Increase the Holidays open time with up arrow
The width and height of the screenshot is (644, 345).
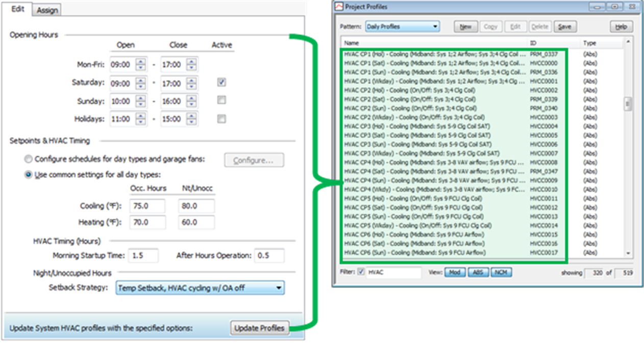141,116
